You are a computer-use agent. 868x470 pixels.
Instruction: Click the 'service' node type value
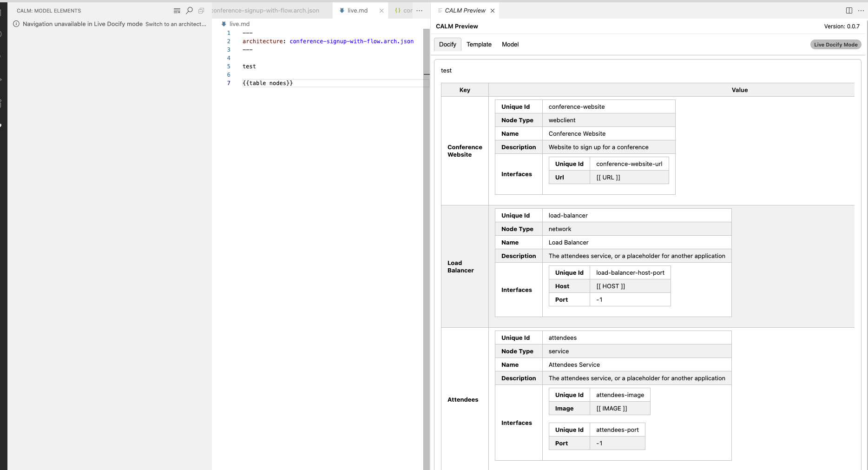559,351
